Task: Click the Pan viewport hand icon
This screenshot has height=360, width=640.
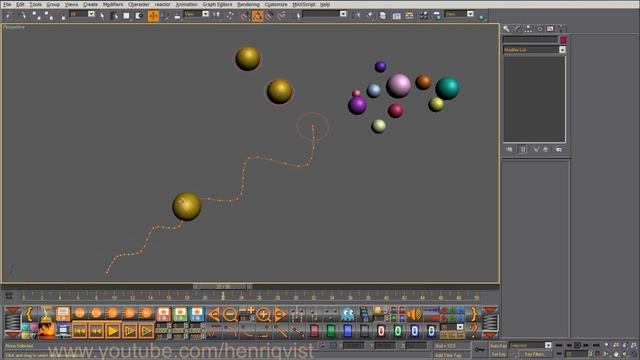Action: click(x=616, y=354)
